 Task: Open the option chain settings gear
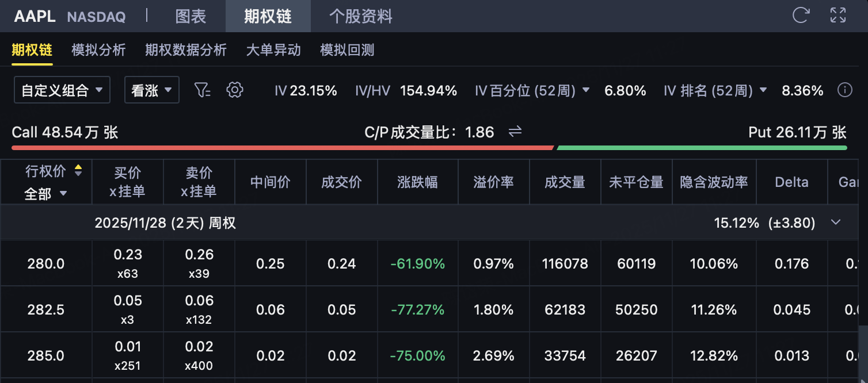pos(235,90)
